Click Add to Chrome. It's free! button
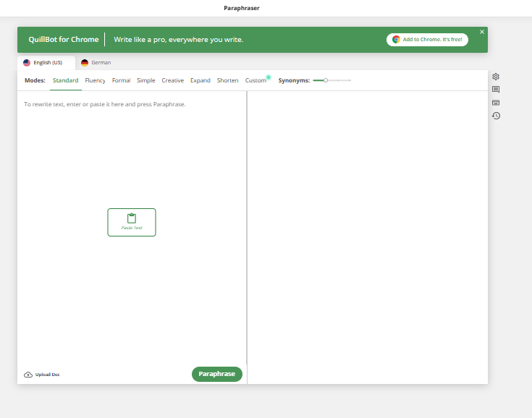532x418 pixels. [427, 40]
